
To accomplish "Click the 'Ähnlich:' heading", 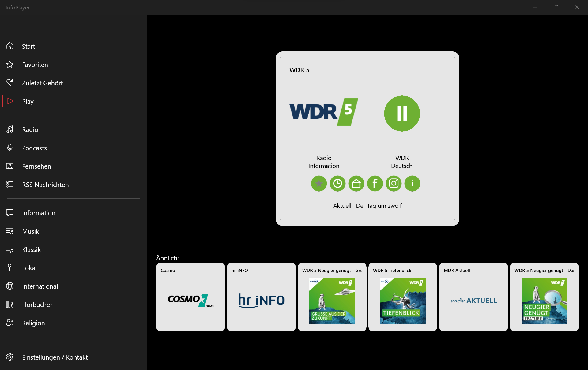I will click(167, 258).
